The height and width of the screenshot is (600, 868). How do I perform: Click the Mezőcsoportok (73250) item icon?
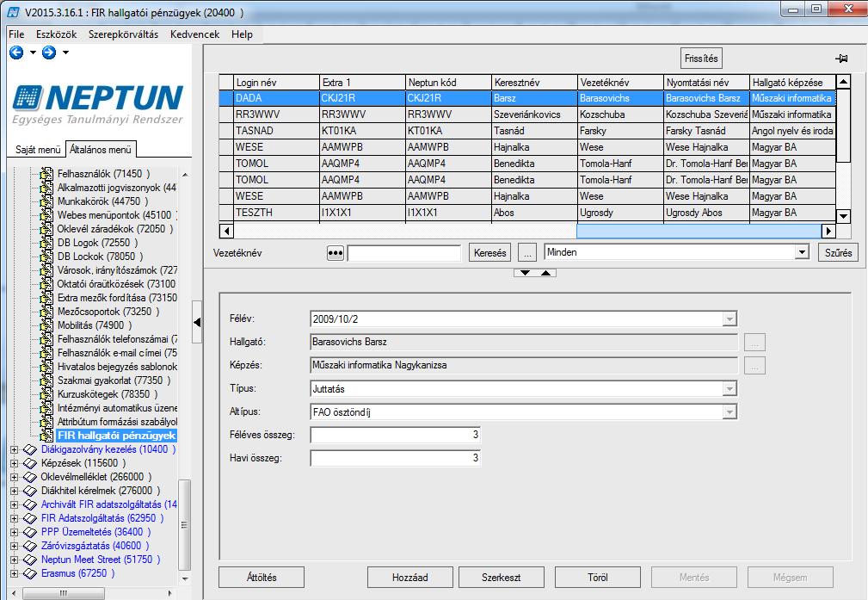tap(47, 312)
